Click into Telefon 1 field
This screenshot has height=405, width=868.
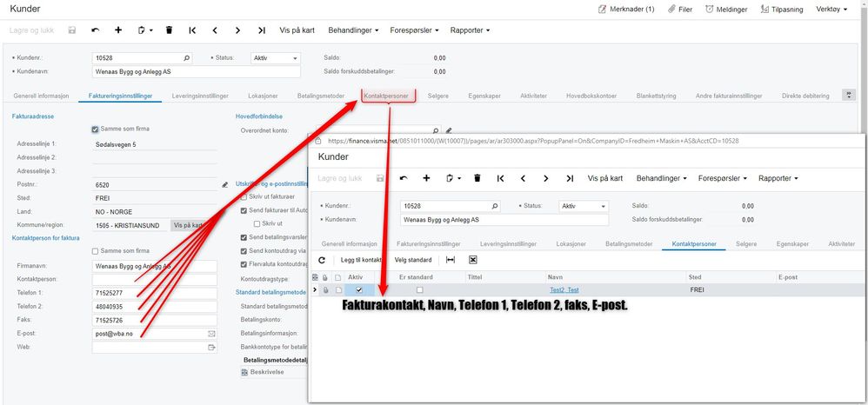click(x=155, y=293)
